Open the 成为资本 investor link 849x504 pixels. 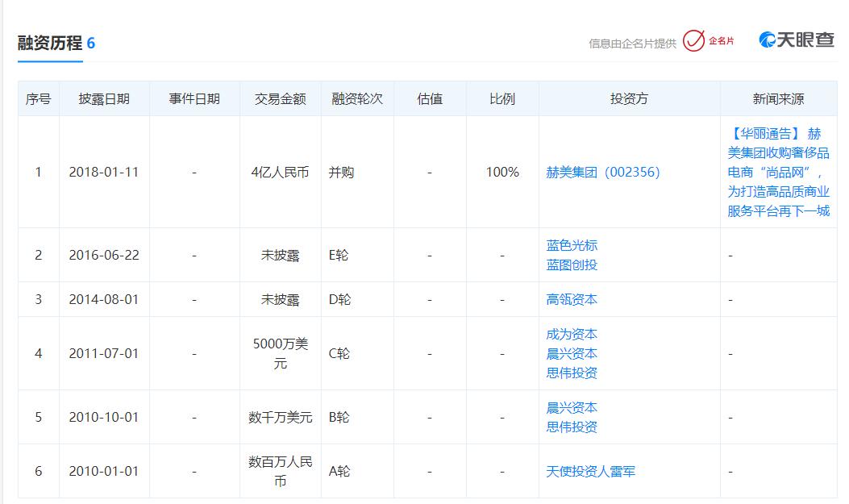click(571, 333)
